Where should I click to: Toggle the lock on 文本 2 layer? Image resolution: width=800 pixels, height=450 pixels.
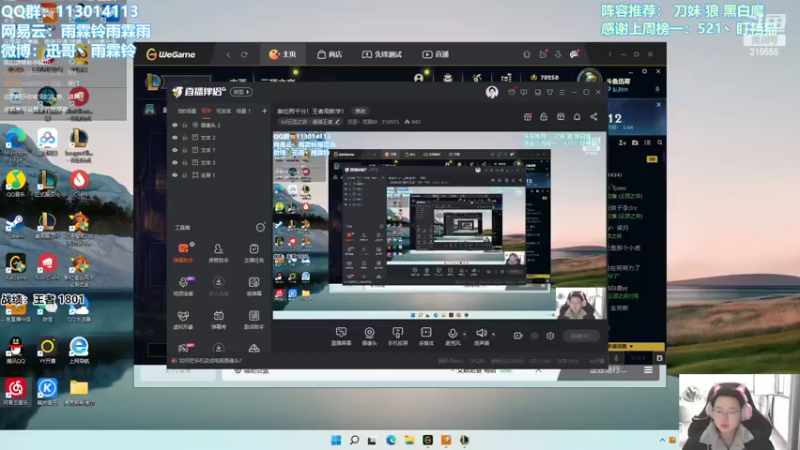[185, 138]
